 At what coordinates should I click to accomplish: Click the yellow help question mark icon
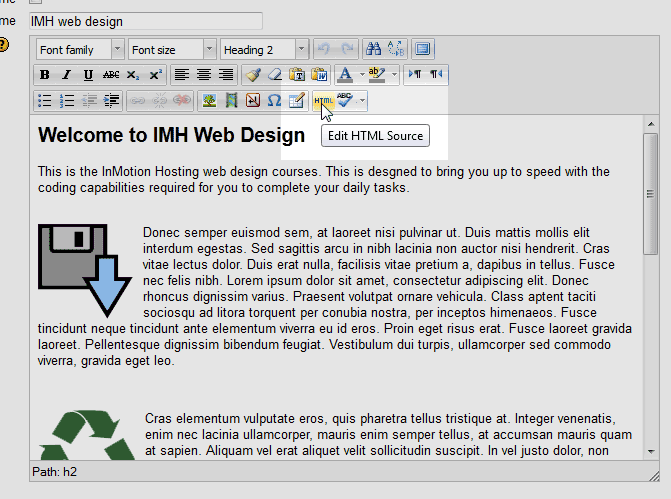pos(3,45)
